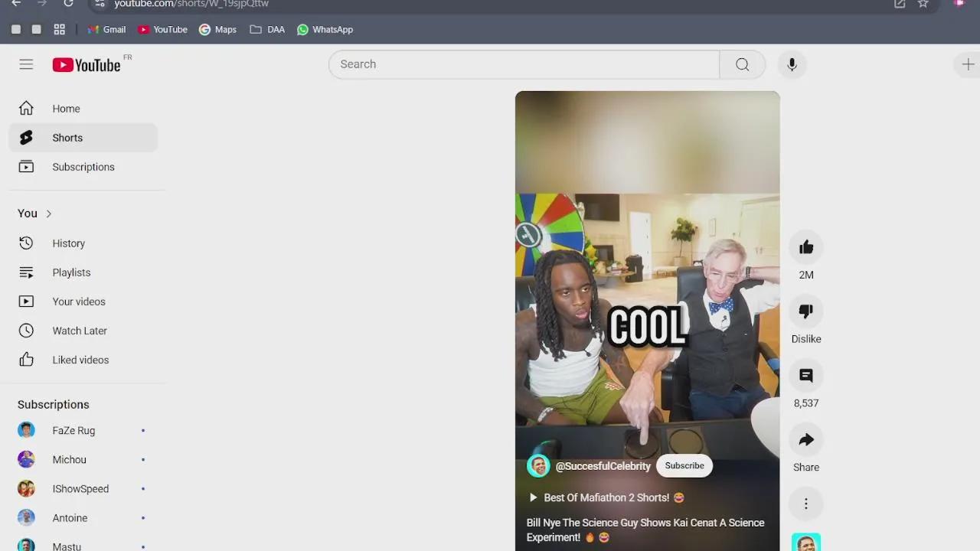Viewport: 980px width, 551px height.
Task: Open the sound channel thumbnail below more
Action: [806, 542]
